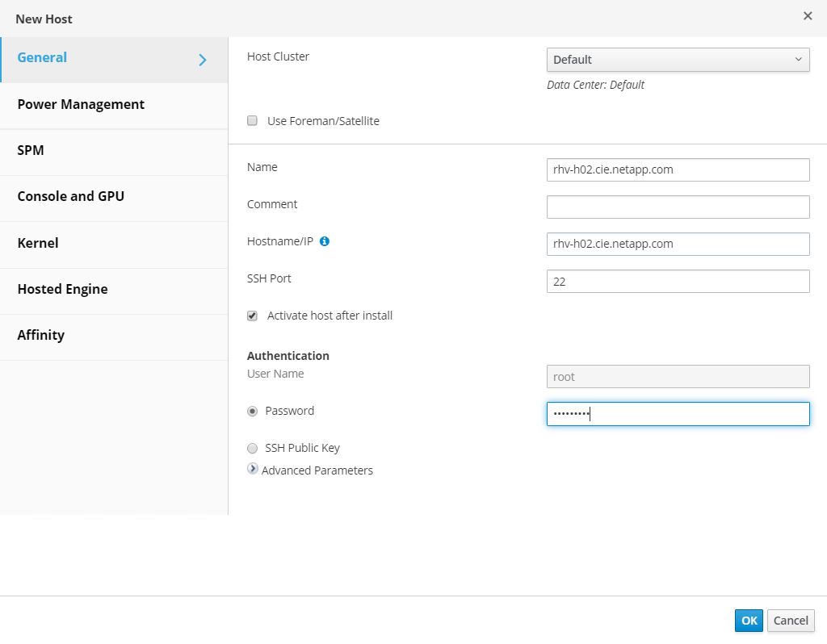Click the General tab chevron arrow

203,59
